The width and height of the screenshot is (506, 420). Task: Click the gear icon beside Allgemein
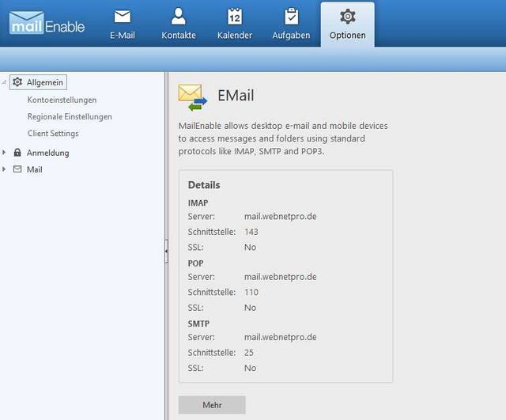[x=18, y=82]
